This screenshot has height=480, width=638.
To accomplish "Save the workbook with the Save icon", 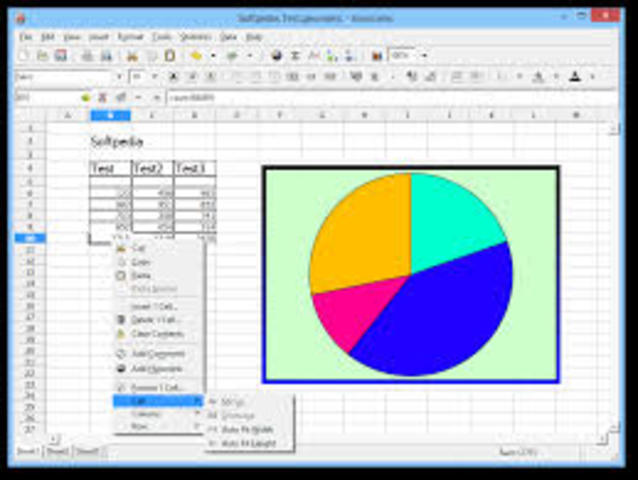I will point(61,56).
